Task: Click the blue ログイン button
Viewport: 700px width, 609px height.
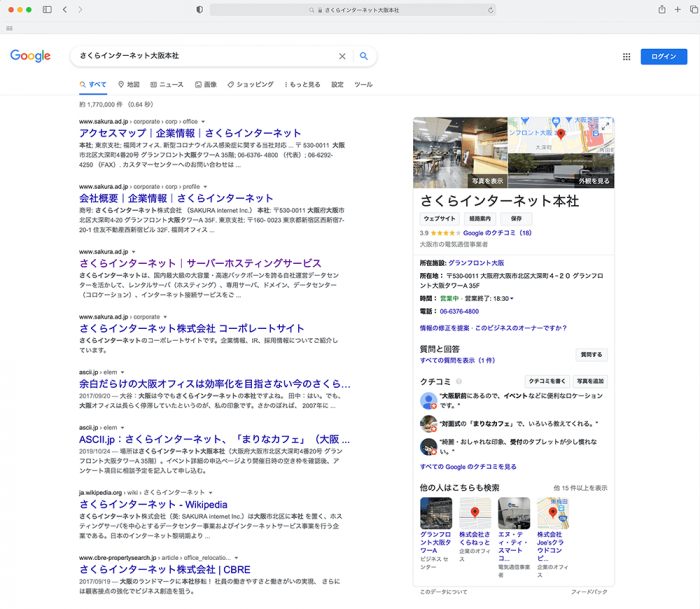Action: (663, 57)
